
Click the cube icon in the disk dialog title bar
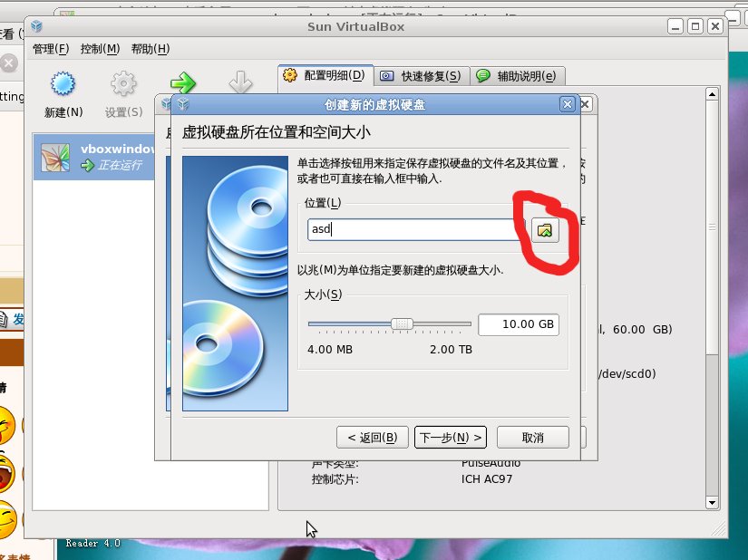[x=184, y=104]
